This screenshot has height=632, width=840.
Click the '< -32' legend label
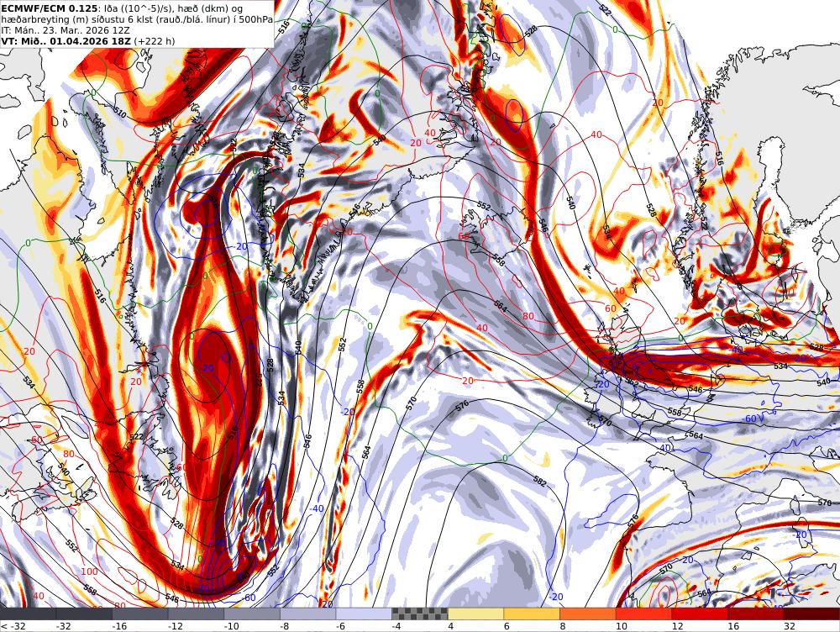click(12, 626)
